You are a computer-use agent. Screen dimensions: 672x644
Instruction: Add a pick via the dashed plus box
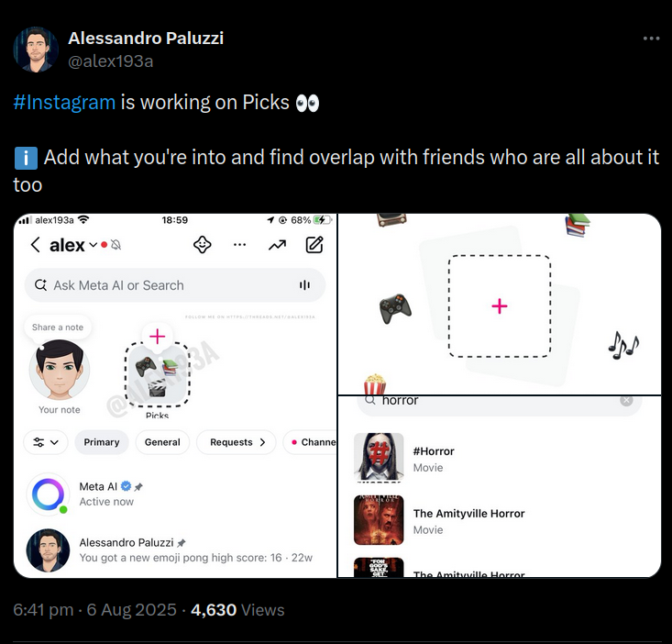[500, 306]
